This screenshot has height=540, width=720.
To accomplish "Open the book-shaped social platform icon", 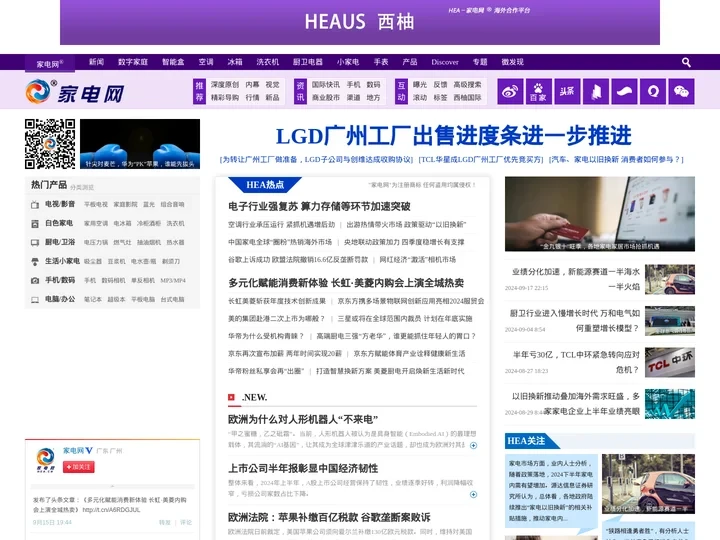I will pos(596,91).
